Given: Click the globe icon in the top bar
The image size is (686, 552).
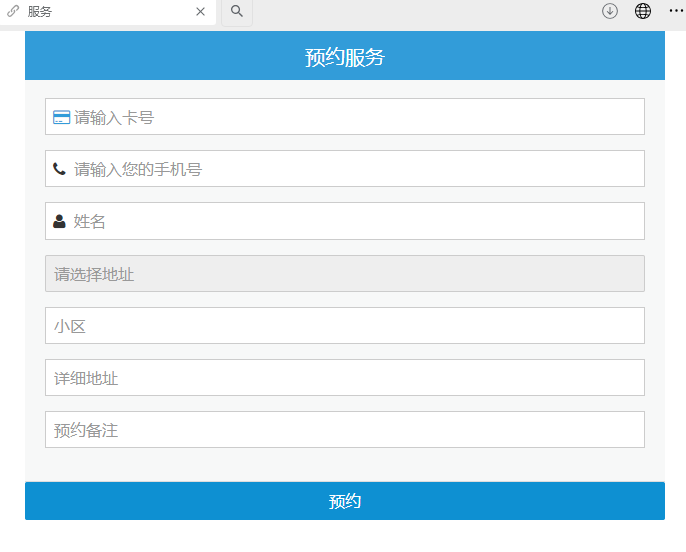Looking at the screenshot, I should point(643,12).
